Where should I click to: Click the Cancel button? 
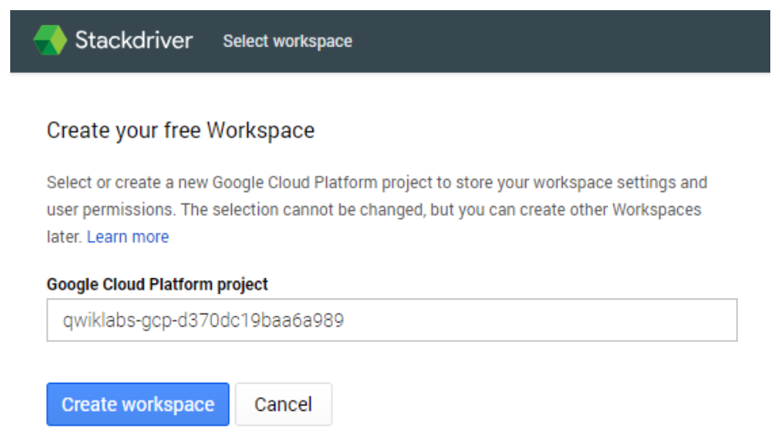click(284, 404)
